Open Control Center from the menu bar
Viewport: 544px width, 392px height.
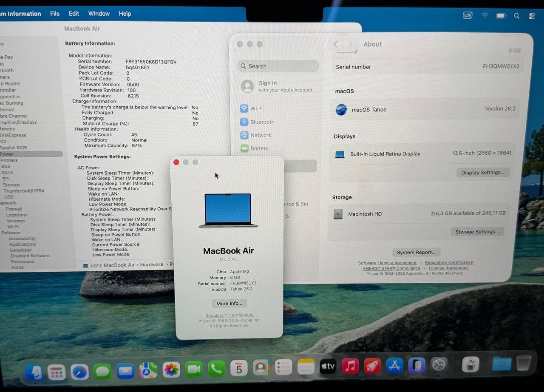point(532,16)
